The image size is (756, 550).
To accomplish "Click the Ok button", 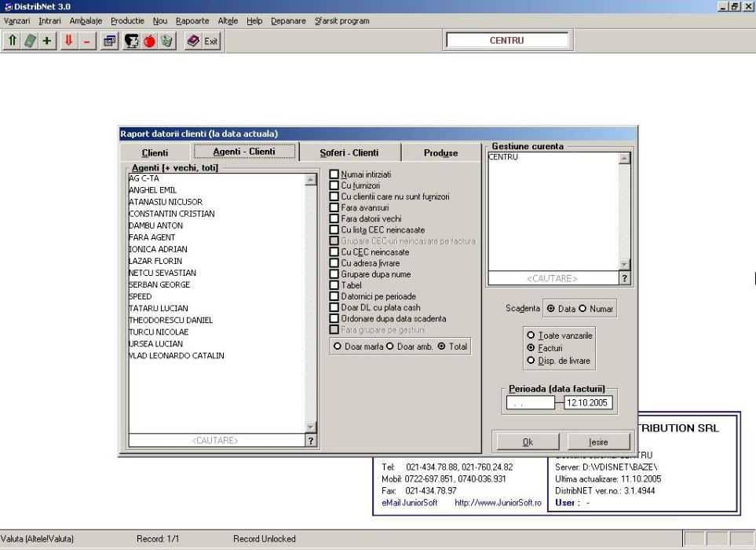I will point(528,442).
